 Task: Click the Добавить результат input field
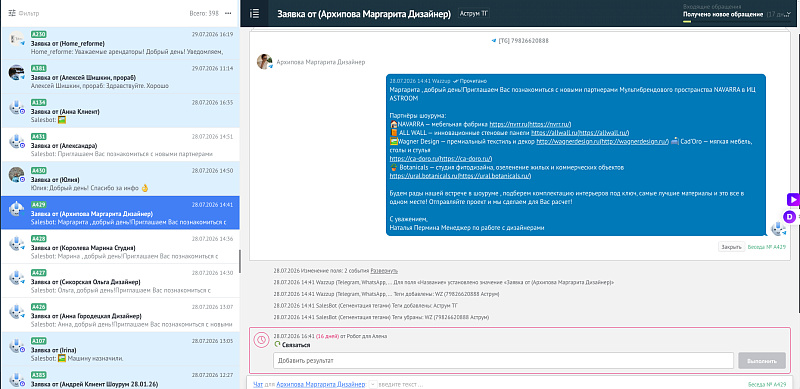504,361
